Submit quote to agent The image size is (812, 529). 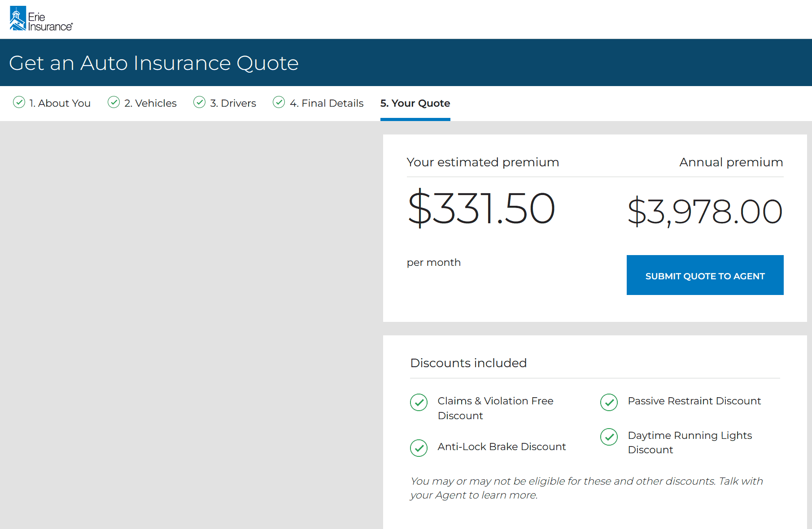tap(705, 275)
